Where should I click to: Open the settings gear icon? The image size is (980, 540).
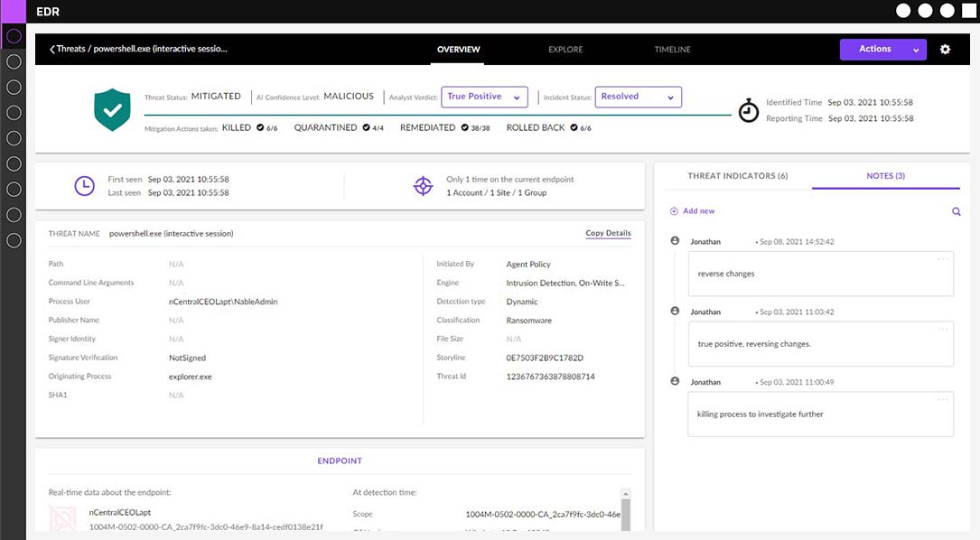coord(945,49)
